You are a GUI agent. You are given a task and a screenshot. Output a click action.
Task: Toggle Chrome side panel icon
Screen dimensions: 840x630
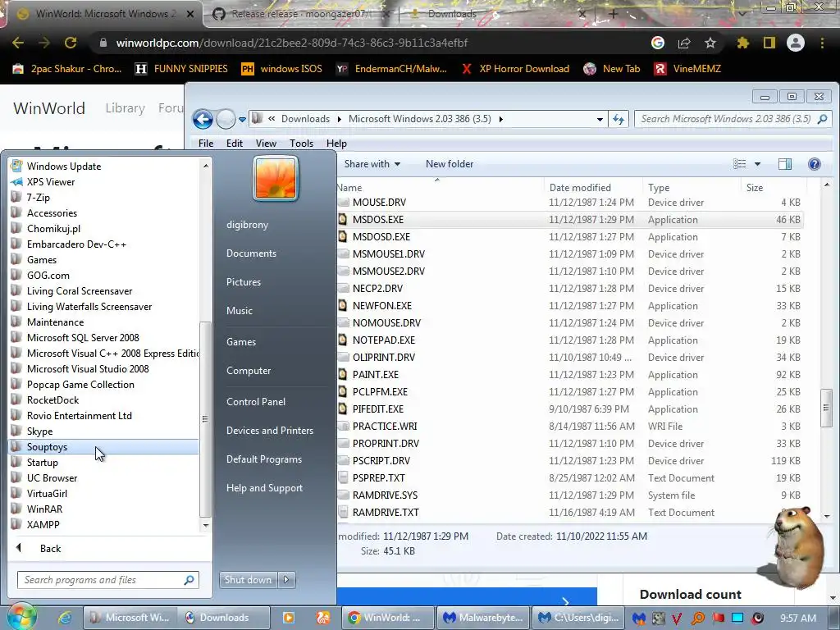point(769,43)
